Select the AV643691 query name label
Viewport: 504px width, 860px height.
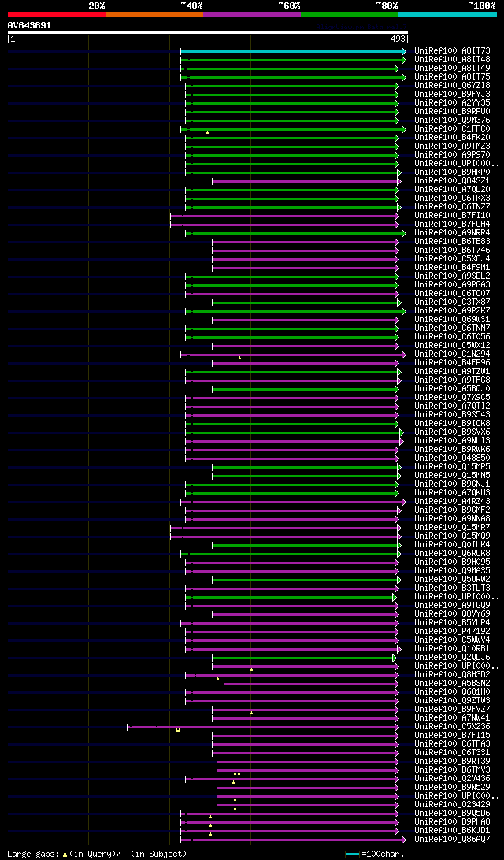(x=30, y=25)
